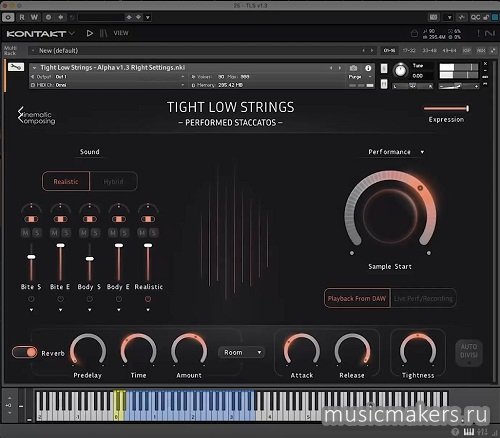The image size is (500, 438).
Task: Click the Body S power icon
Action: pos(89,299)
